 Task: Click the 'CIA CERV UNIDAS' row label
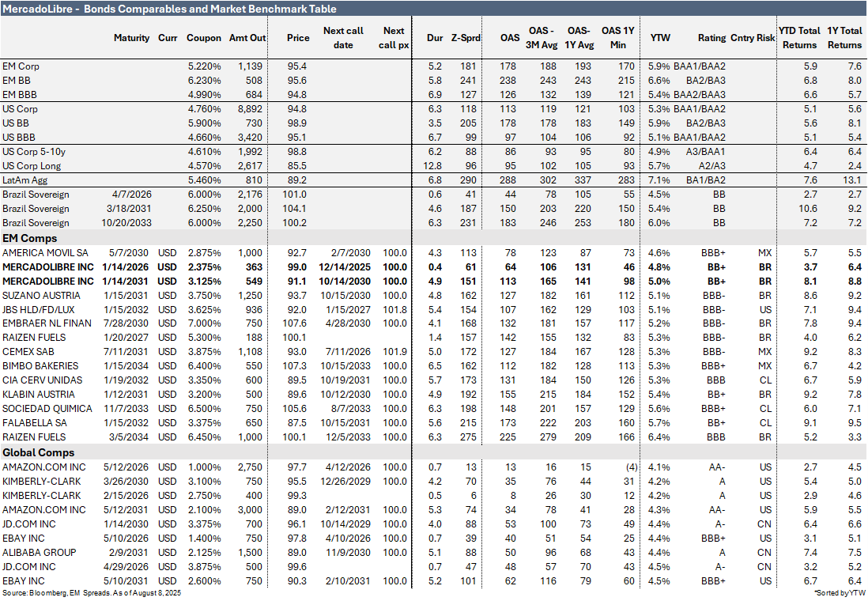pos(42,380)
